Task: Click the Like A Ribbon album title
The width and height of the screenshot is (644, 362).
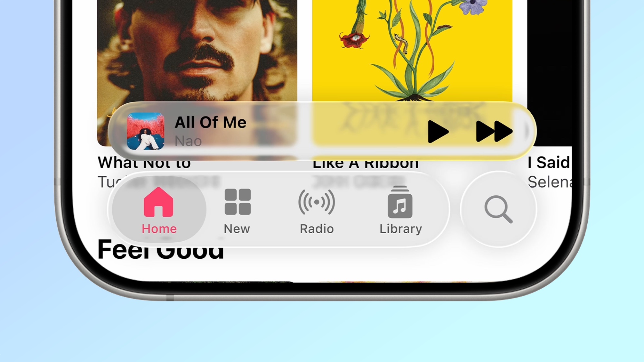Action: coord(365,164)
